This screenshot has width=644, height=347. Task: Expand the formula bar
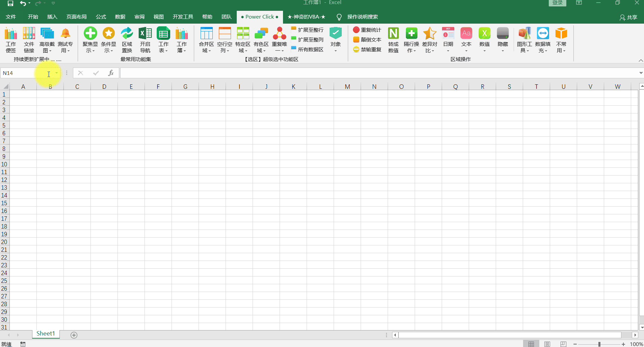[x=641, y=73]
